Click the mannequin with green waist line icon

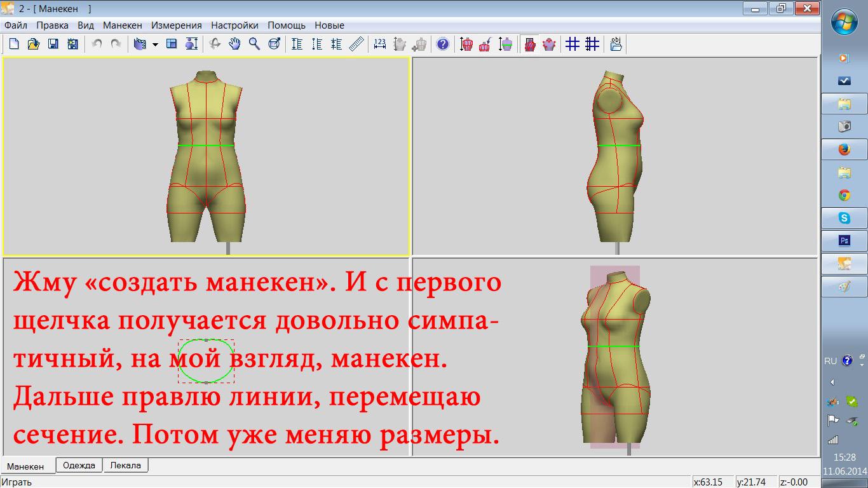coord(506,44)
